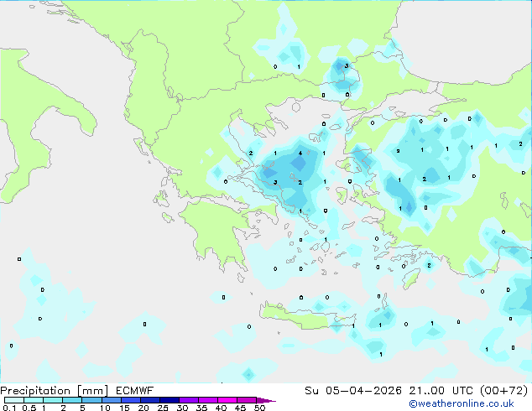Select the legend swatch between 2 and 5

pyautogui.click(x=72, y=400)
